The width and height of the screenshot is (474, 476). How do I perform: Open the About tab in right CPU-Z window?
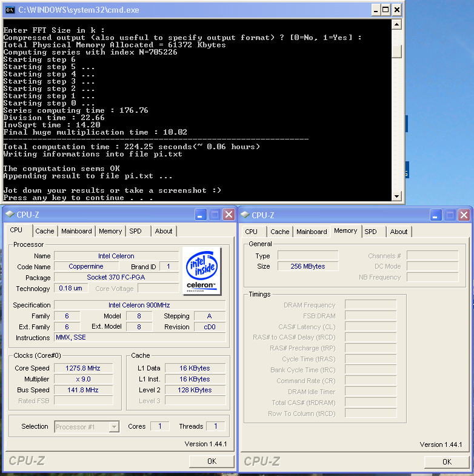[399, 232]
